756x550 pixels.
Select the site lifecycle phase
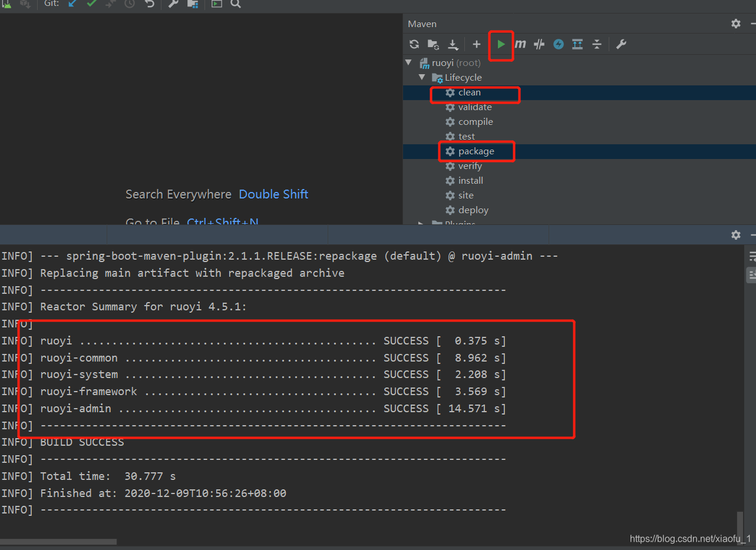click(x=466, y=196)
